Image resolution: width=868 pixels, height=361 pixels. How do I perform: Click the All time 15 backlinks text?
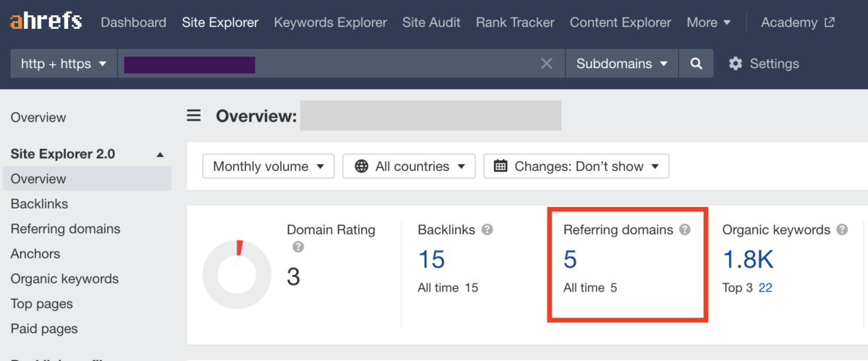coord(448,287)
